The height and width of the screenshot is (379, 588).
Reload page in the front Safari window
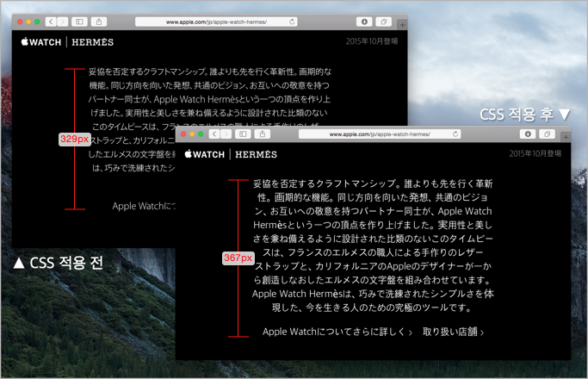pos(455,134)
